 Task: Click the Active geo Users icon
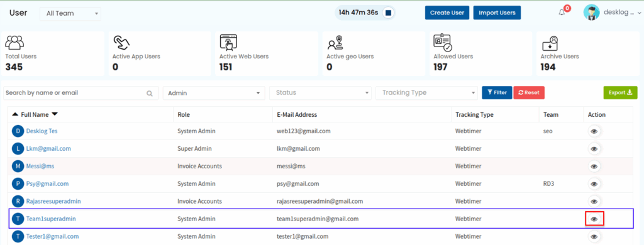(x=335, y=43)
